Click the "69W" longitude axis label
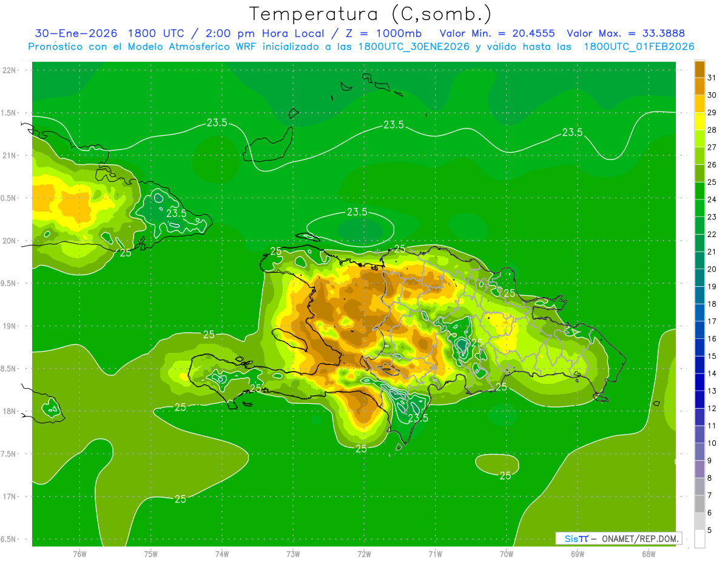This screenshot has width=728, height=562. [x=577, y=554]
